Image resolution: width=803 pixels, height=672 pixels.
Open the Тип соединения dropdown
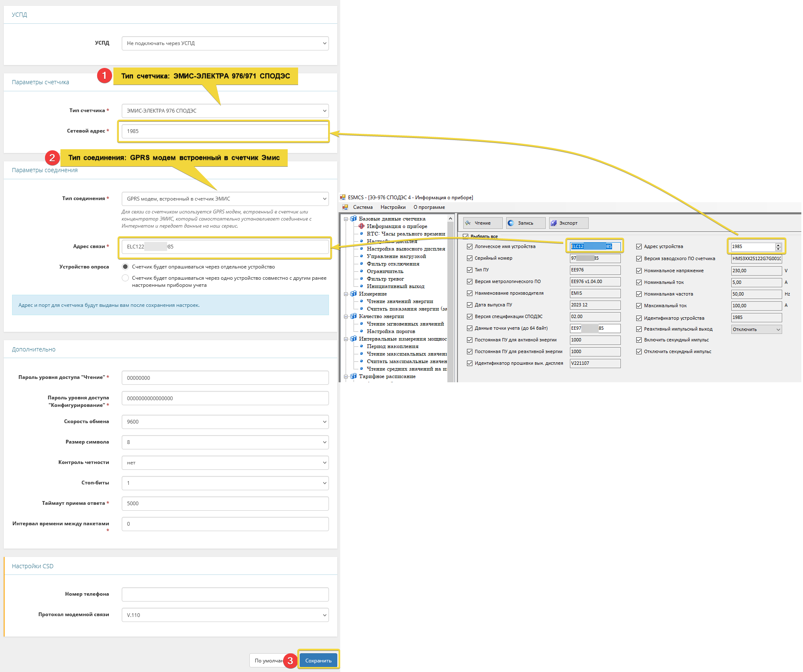225,199
